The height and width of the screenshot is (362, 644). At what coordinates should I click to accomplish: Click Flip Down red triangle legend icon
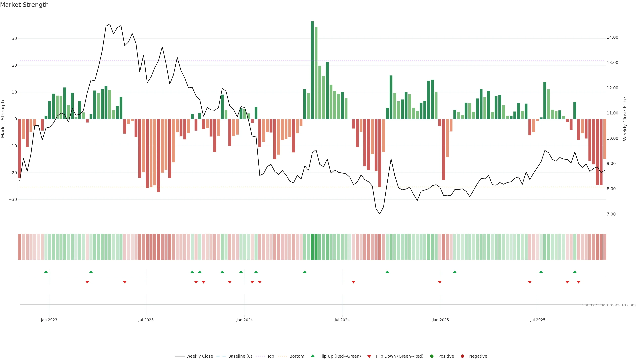tap(369, 356)
